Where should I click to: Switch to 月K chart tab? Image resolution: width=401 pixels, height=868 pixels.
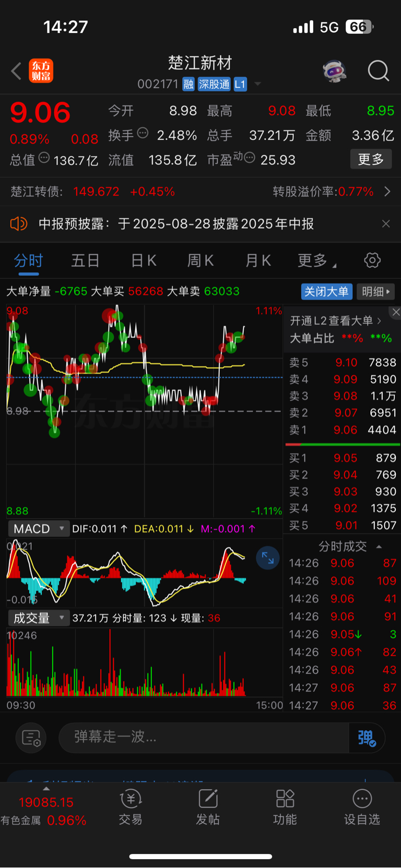click(258, 260)
